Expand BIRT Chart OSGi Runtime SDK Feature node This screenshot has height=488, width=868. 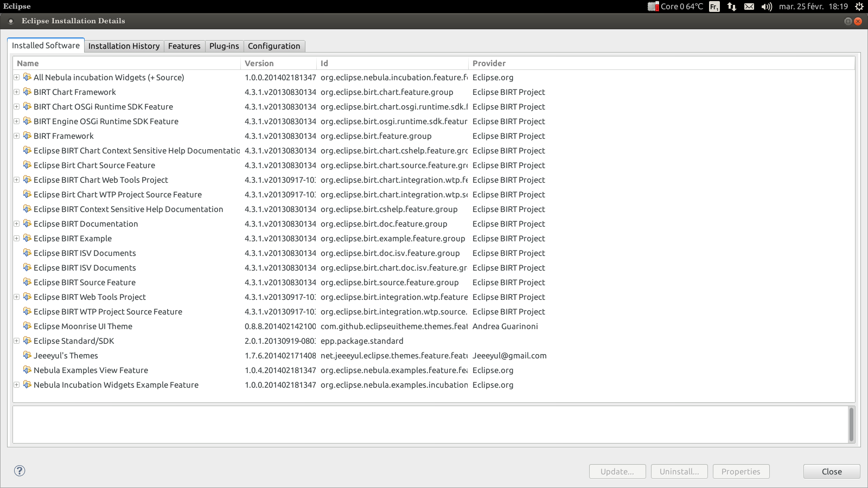(17, 107)
